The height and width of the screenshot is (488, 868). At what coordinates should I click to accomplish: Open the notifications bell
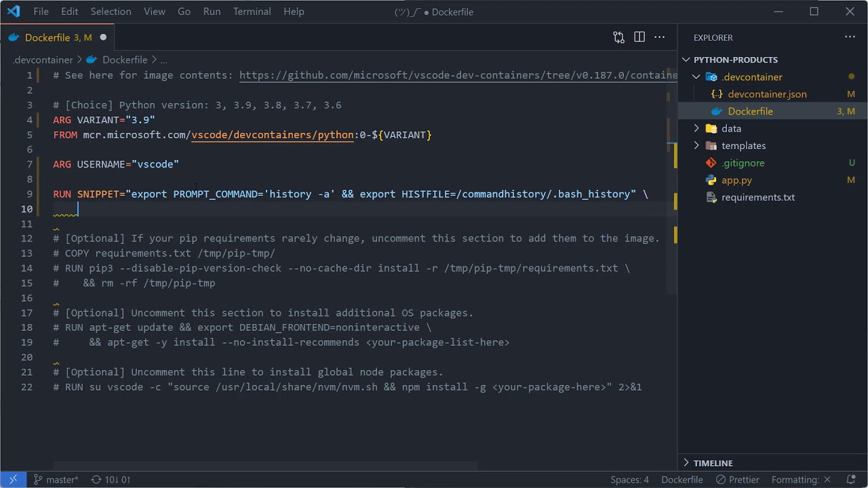[x=851, y=479]
